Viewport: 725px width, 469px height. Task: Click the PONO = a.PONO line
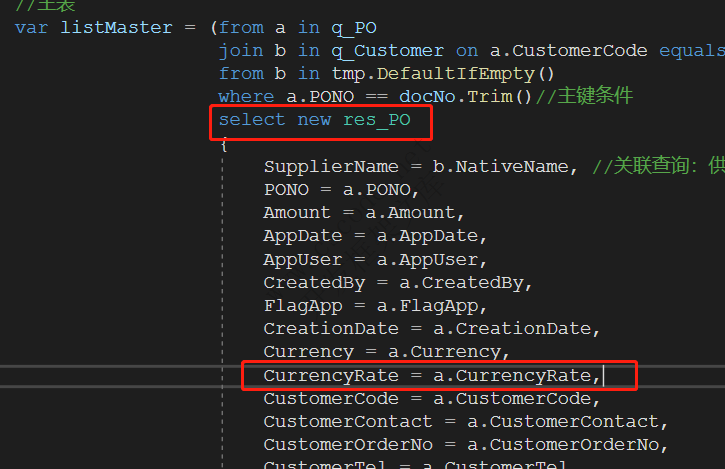click(x=341, y=190)
